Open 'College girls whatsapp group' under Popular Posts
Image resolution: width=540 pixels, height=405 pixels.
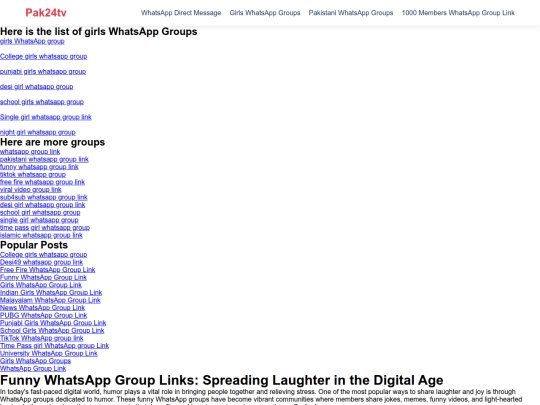pyautogui.click(x=43, y=255)
